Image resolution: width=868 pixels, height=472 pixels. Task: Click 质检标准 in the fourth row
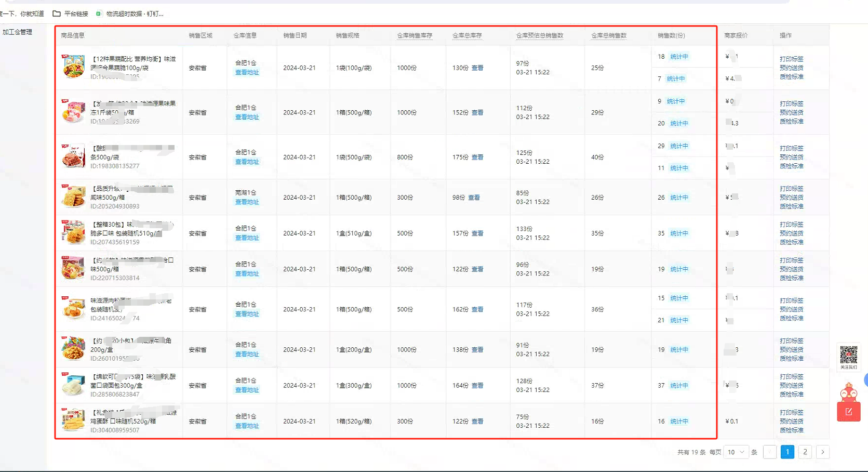click(x=791, y=206)
